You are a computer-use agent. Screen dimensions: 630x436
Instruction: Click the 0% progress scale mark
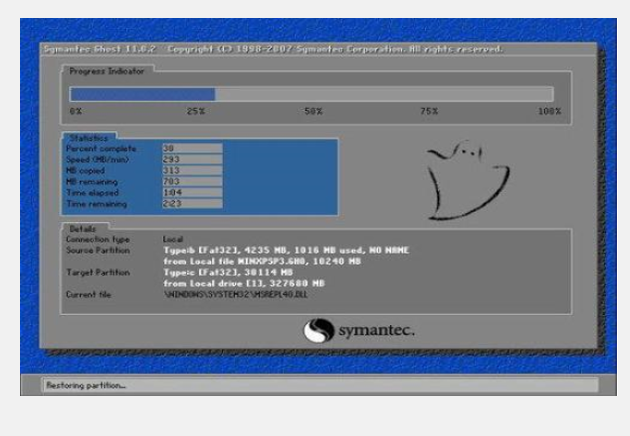coord(76,111)
